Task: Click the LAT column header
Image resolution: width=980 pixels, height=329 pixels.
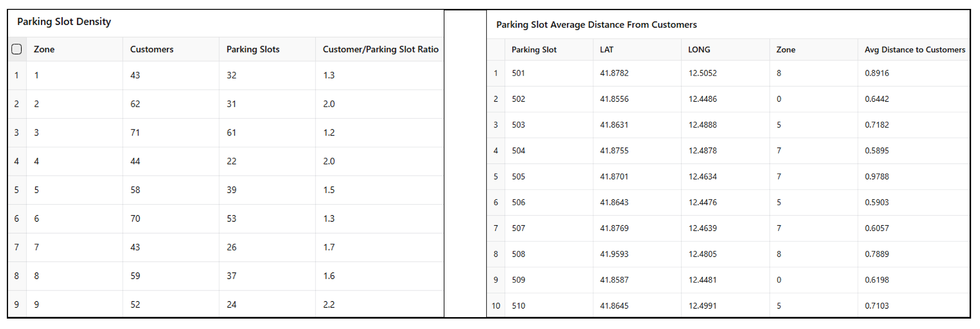Action: [606, 50]
